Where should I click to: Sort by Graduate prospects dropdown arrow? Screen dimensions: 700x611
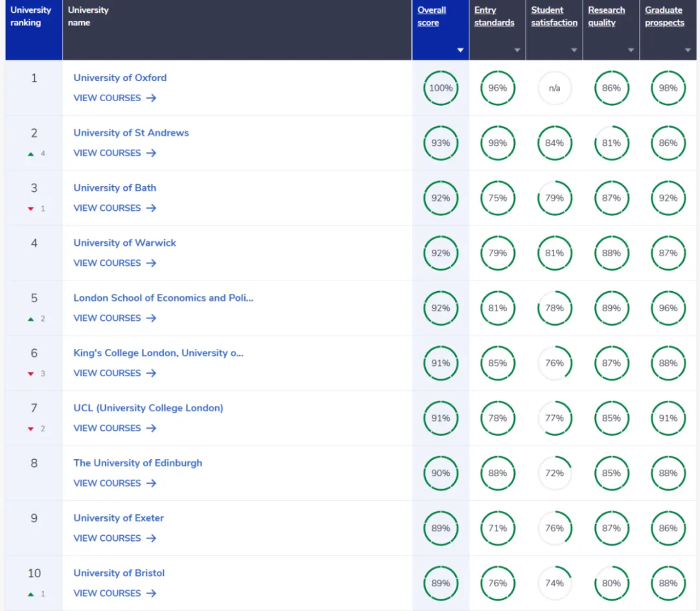coord(688,50)
